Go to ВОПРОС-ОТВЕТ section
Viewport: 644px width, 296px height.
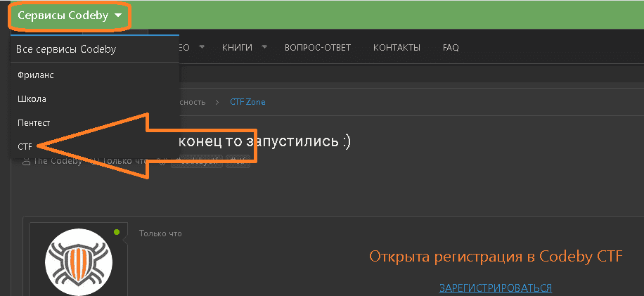[317, 48]
